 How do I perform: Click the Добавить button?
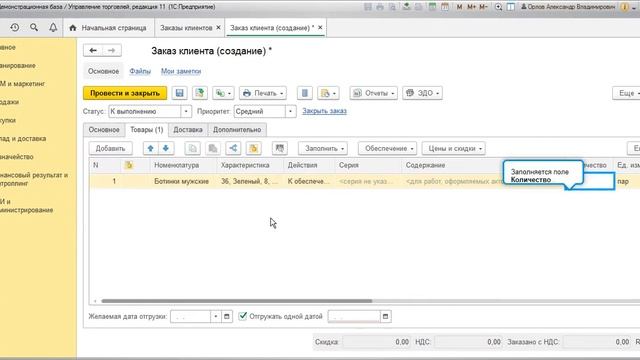point(110,148)
